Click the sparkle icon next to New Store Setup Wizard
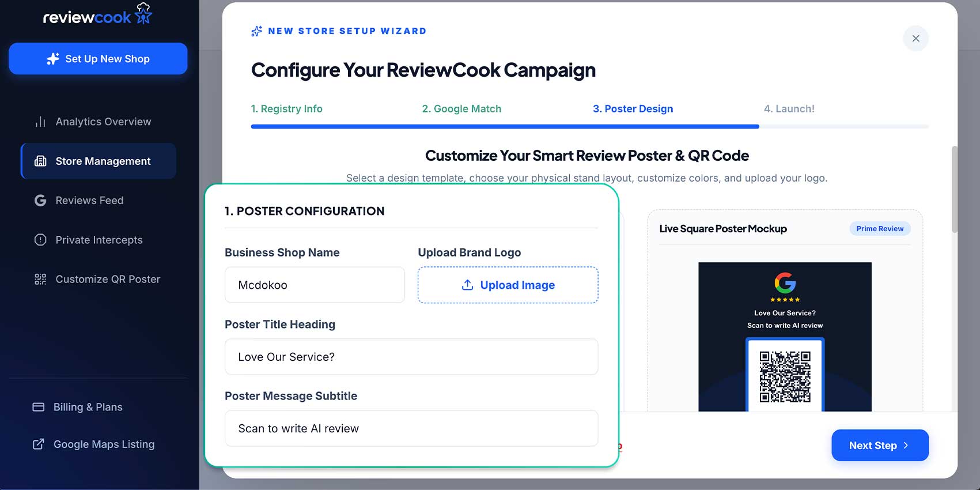 (x=257, y=31)
